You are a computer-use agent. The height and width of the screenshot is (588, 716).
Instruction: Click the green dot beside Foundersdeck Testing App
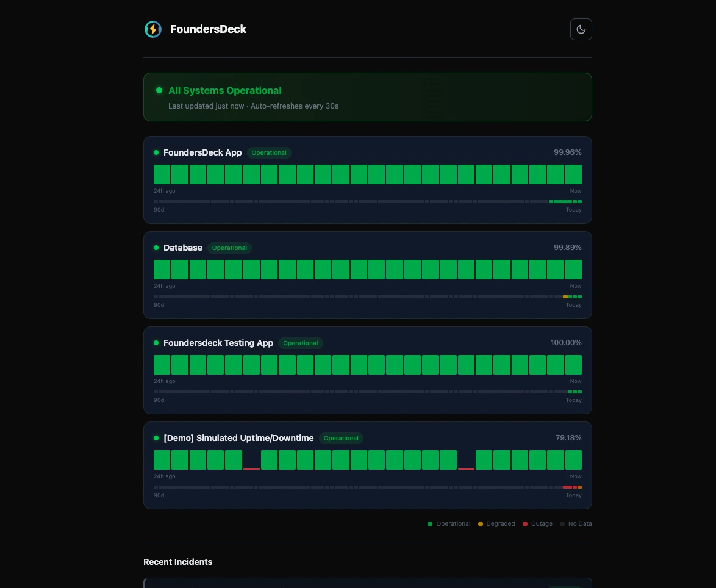pos(156,343)
